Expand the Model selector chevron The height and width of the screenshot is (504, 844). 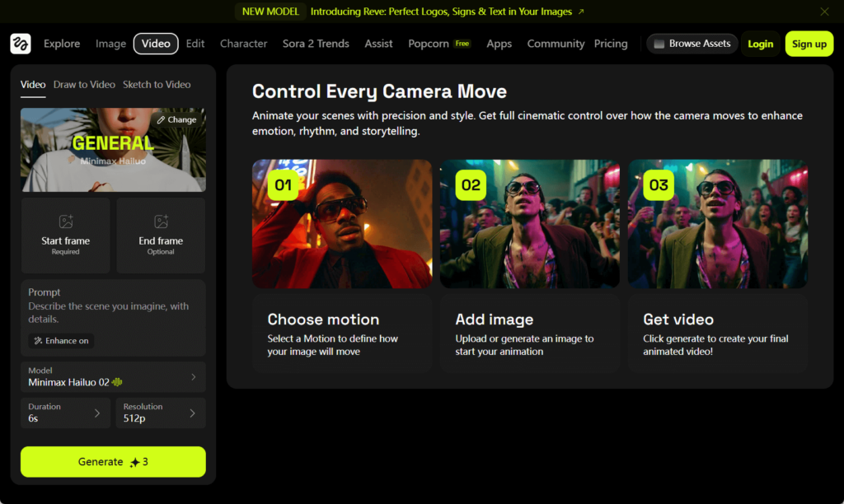[x=194, y=376]
